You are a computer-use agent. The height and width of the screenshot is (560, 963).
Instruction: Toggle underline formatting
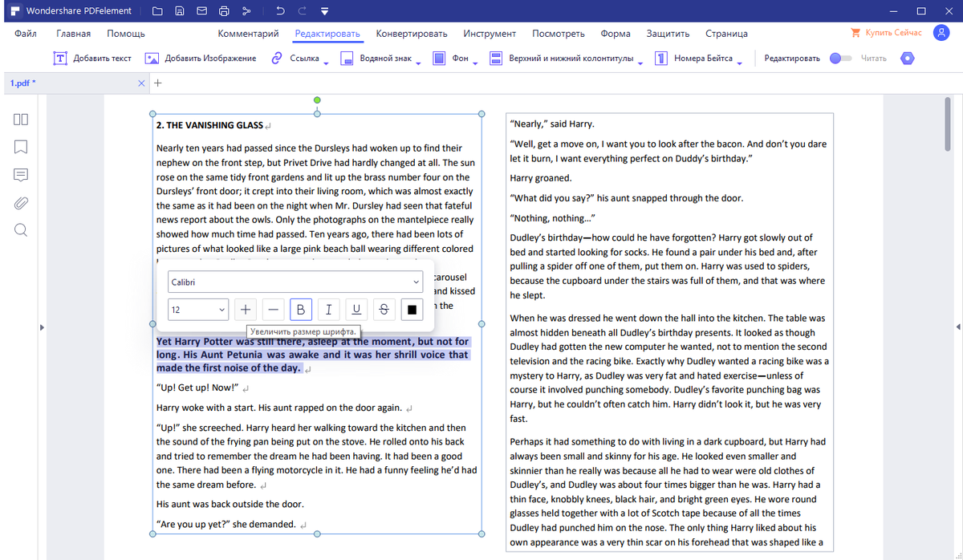(x=356, y=310)
